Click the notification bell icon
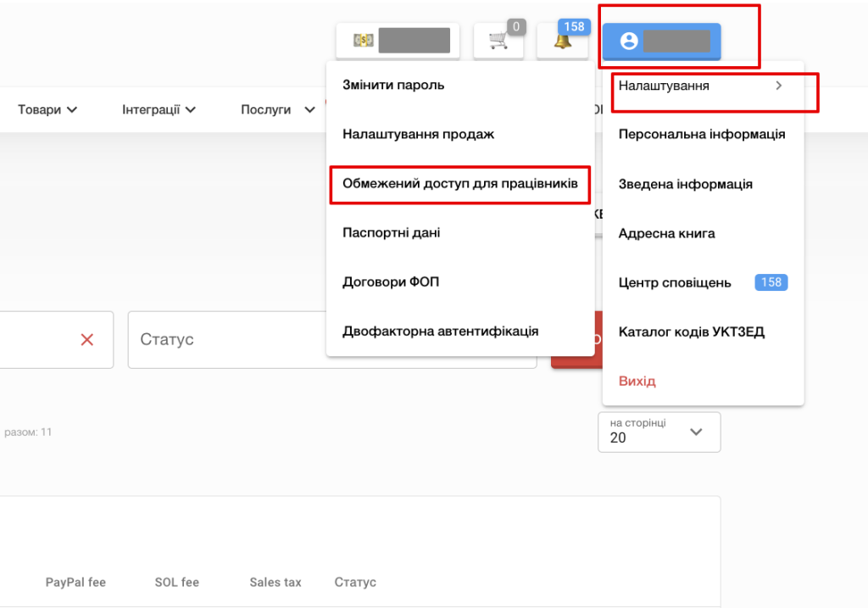Image resolution: width=868 pixels, height=608 pixels. [563, 41]
